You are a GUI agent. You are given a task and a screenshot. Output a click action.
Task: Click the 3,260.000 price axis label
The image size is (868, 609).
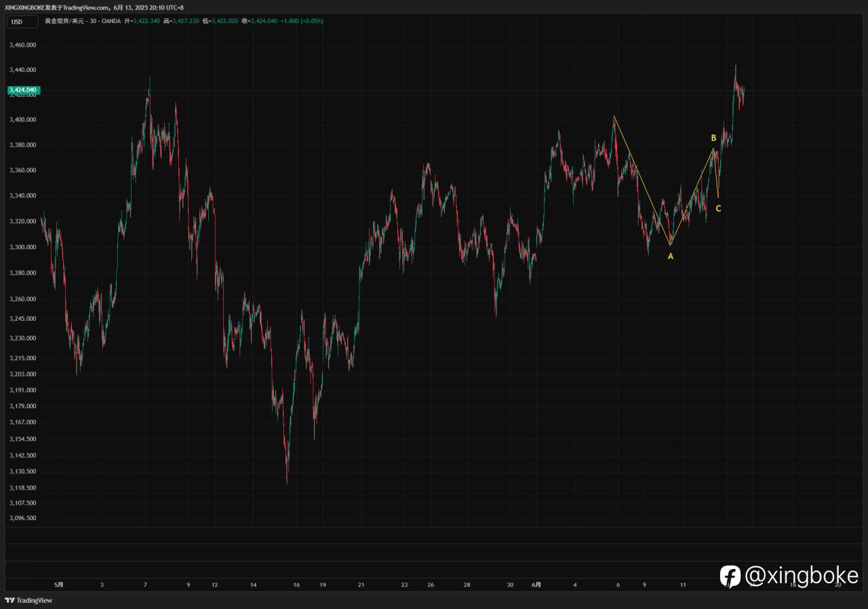tap(22, 299)
